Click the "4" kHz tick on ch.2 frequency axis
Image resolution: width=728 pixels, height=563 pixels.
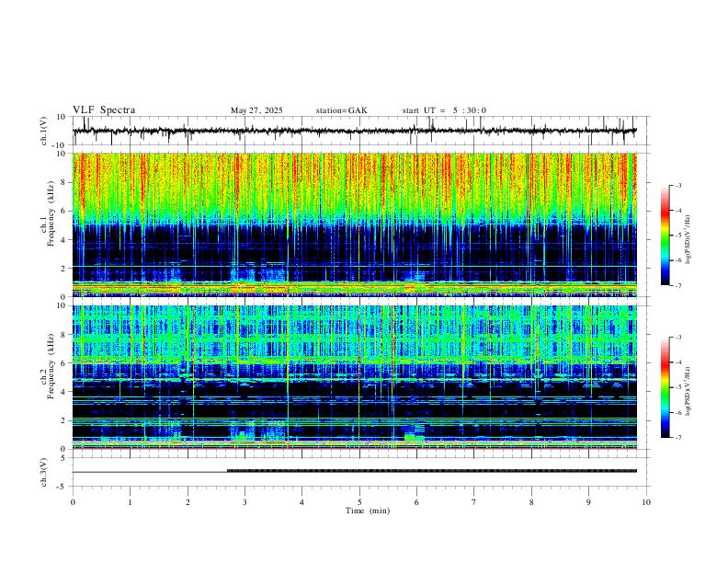(63, 392)
